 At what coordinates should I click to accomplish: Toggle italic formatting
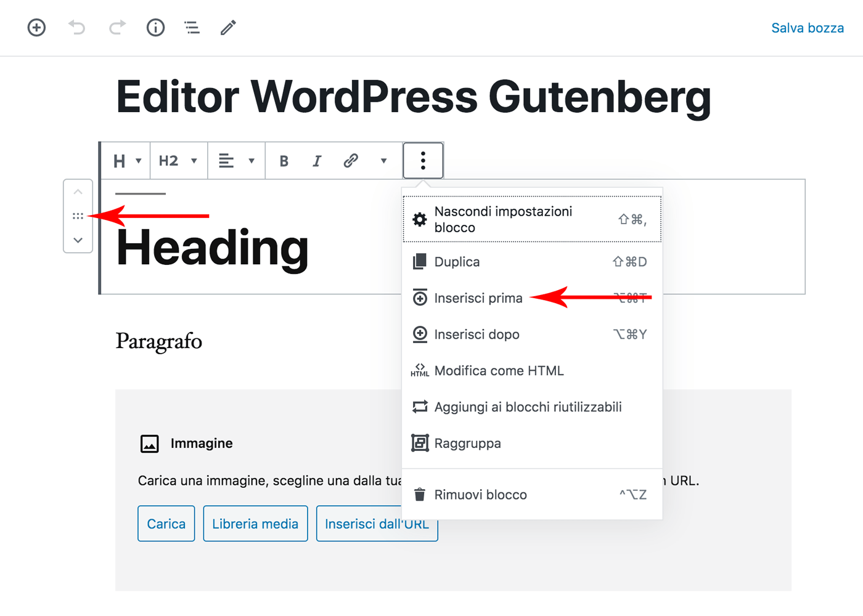[317, 161]
